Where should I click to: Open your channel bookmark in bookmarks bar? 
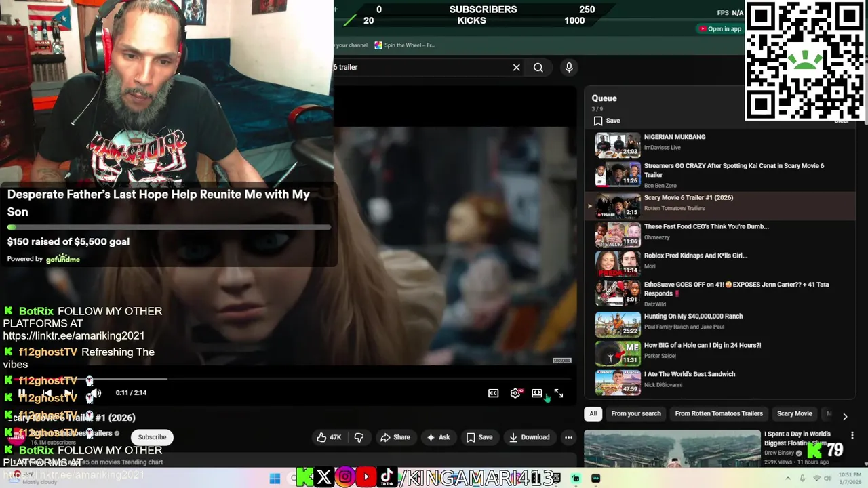pos(351,45)
